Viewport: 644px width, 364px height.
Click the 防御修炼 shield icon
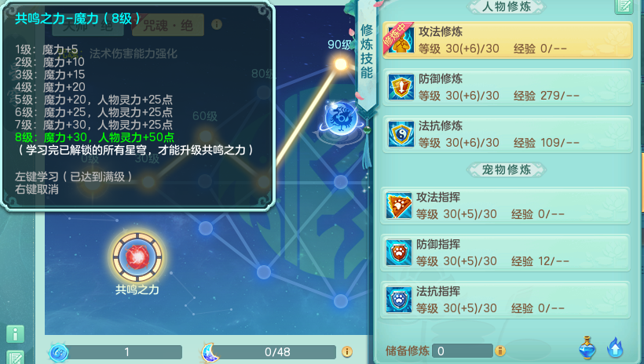(x=401, y=87)
